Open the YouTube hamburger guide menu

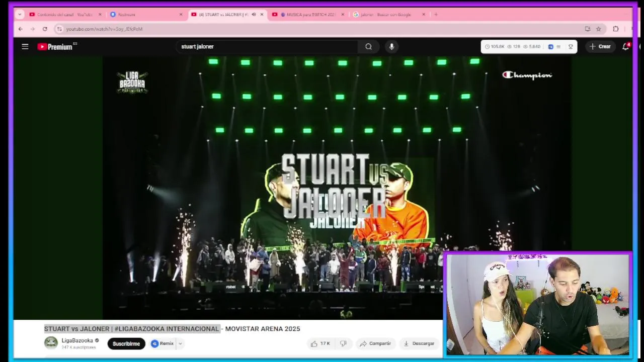click(25, 47)
